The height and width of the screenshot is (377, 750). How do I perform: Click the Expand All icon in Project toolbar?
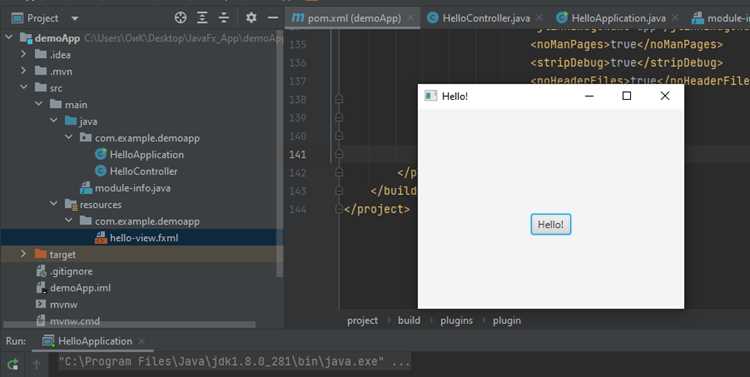coord(202,18)
